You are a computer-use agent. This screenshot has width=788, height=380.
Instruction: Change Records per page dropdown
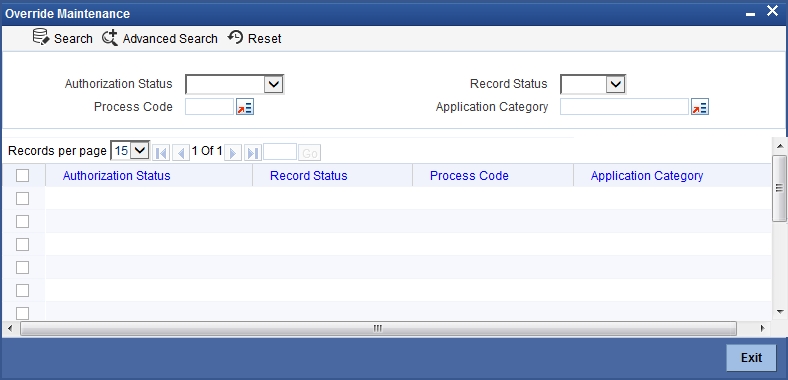[130, 150]
